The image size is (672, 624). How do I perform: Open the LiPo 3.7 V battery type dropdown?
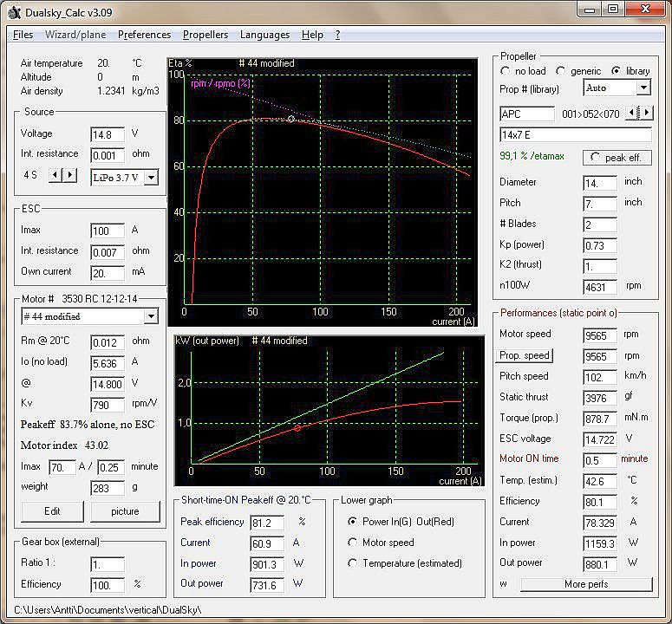151,178
